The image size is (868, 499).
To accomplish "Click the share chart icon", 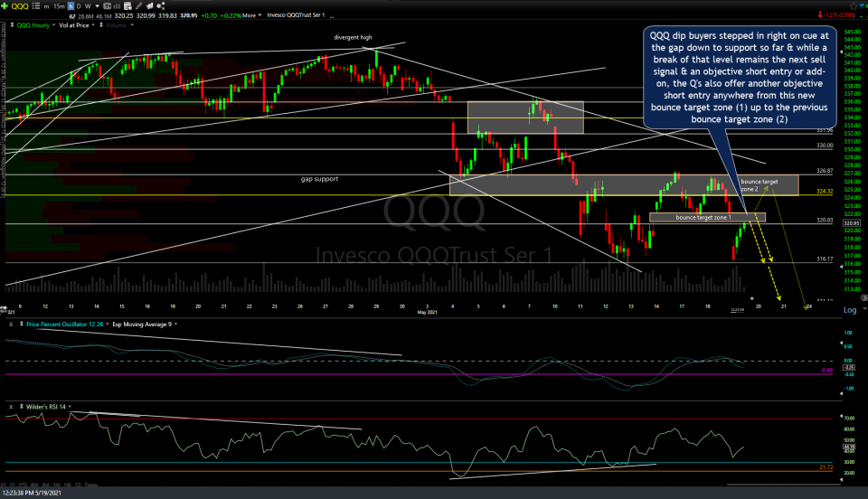I will 161,6.
